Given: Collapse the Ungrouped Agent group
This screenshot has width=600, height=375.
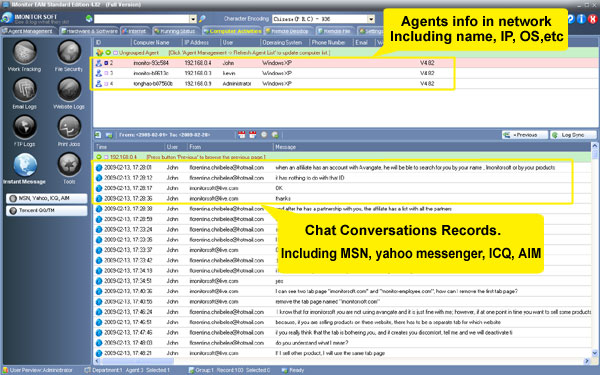Looking at the screenshot, I should [108, 52].
